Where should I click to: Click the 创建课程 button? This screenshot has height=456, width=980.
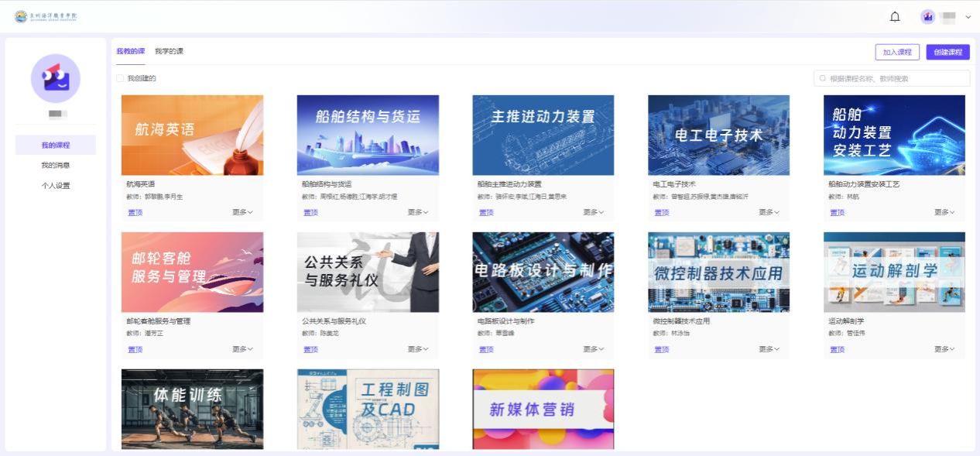point(947,52)
